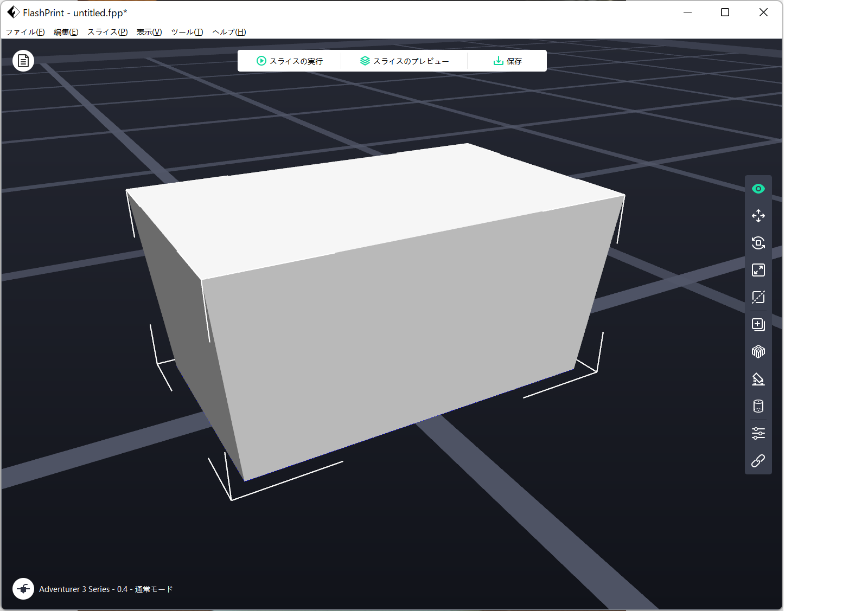Toggle the eye View mode icon
868x611 pixels.
coord(758,189)
